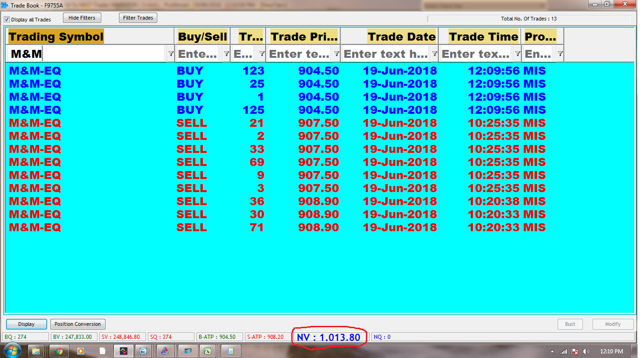The image size is (644, 358).
Task: Open the Calculator from the taskbar
Action: click(x=231, y=351)
